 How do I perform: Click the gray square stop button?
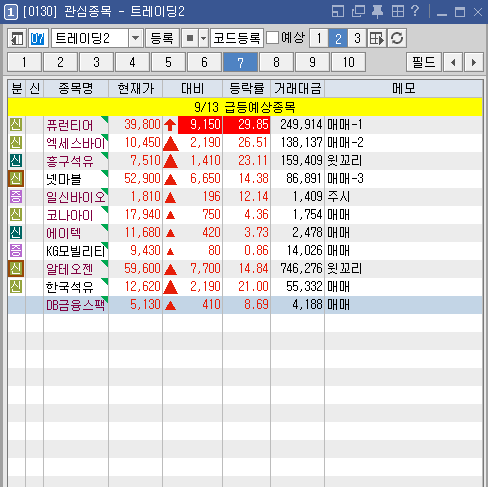coord(190,38)
